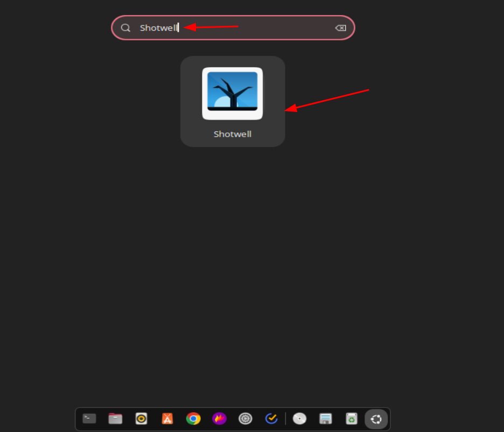
Task: Open the Trash in the dock
Action: pos(352,419)
